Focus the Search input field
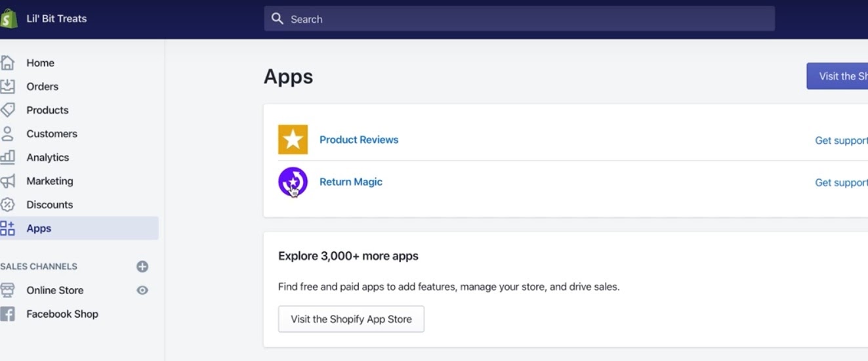This screenshot has height=361, width=868. (519, 19)
